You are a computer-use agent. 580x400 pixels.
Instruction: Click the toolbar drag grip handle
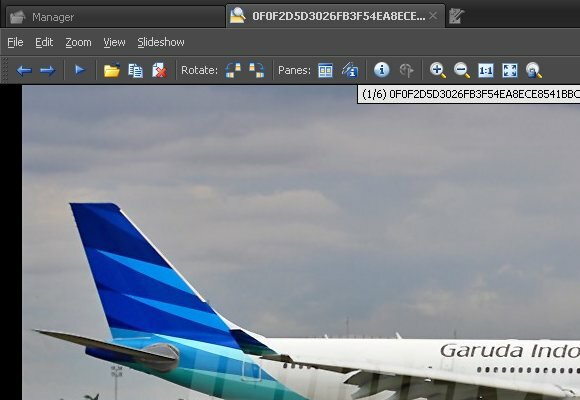tap(4, 70)
